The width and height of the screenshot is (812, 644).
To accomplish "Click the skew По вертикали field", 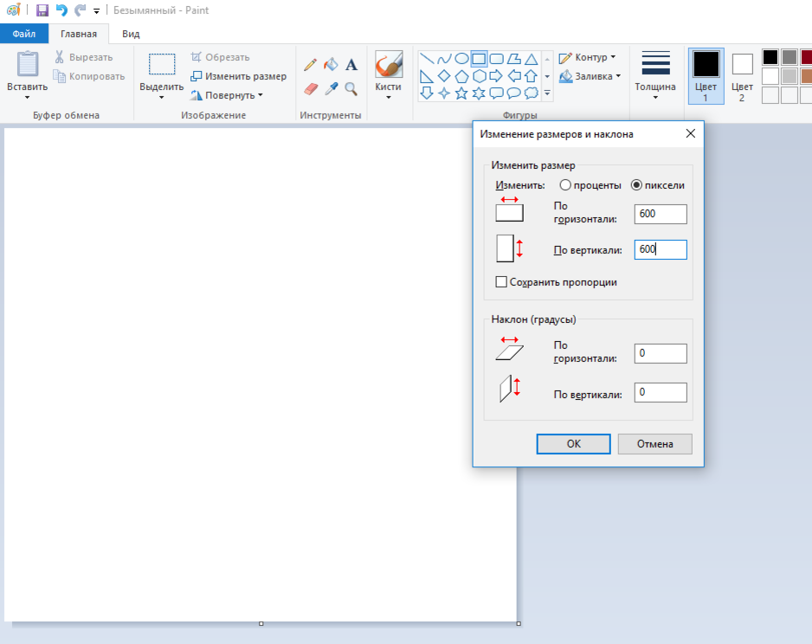I will (661, 392).
